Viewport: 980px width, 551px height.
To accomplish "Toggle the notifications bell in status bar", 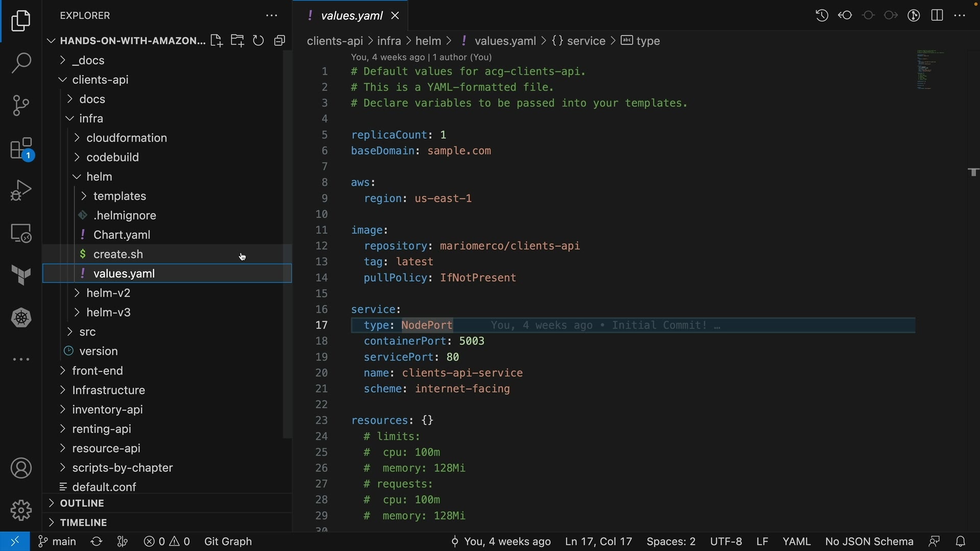I will [961, 541].
